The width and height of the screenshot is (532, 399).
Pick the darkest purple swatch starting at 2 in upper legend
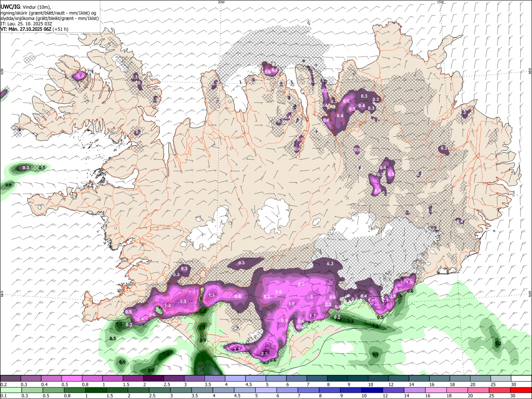tap(153, 379)
